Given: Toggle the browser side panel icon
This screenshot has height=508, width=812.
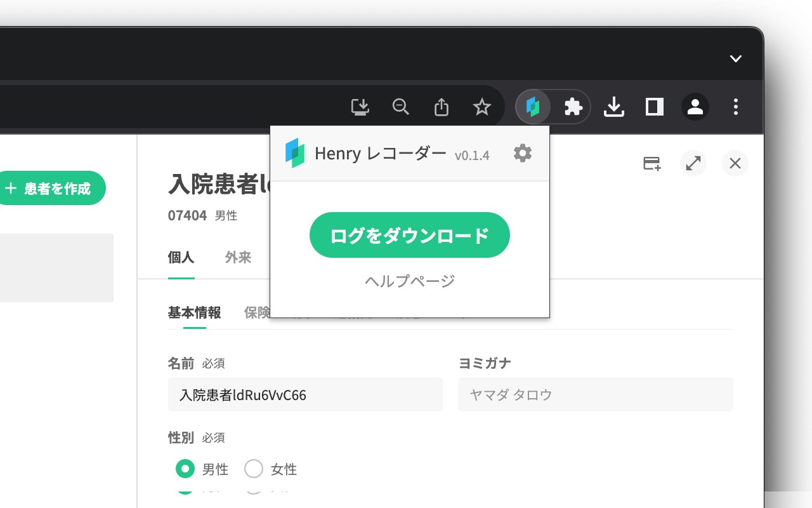Looking at the screenshot, I should [x=655, y=107].
